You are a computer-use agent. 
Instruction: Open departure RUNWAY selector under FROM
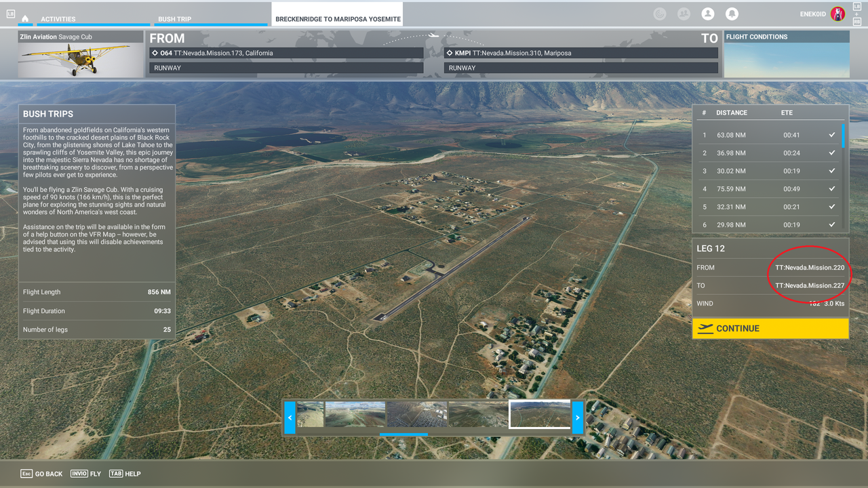click(285, 68)
